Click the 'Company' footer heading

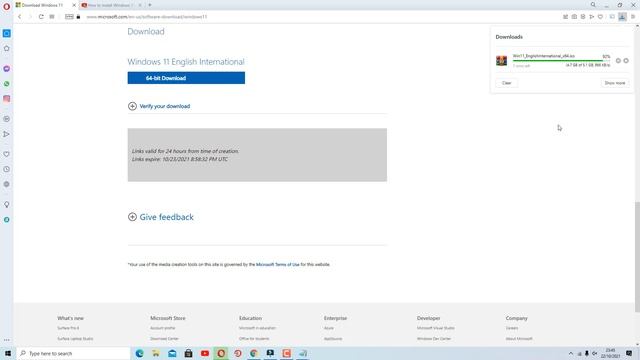[517, 318]
